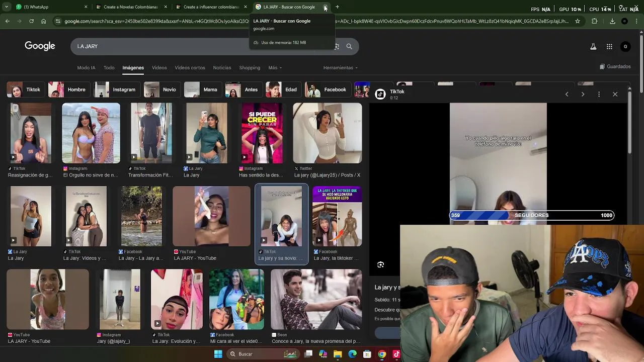The height and width of the screenshot is (362, 644).
Task: Open browser downloads
Action: [x=612, y=21]
